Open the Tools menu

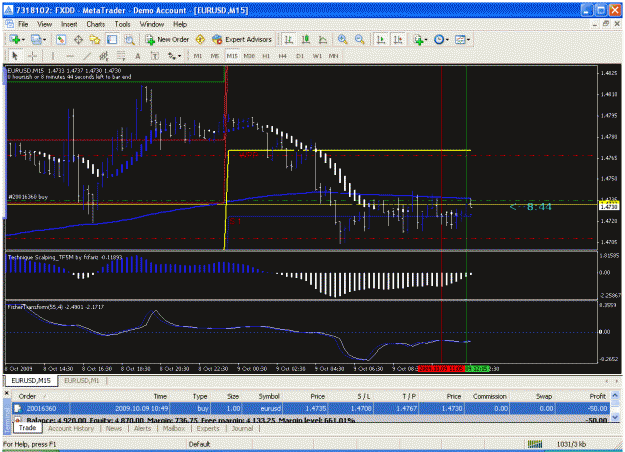point(122,24)
